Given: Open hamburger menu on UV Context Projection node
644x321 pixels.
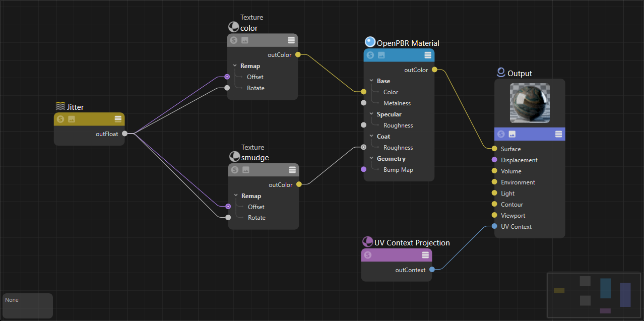Looking at the screenshot, I should 425,255.
